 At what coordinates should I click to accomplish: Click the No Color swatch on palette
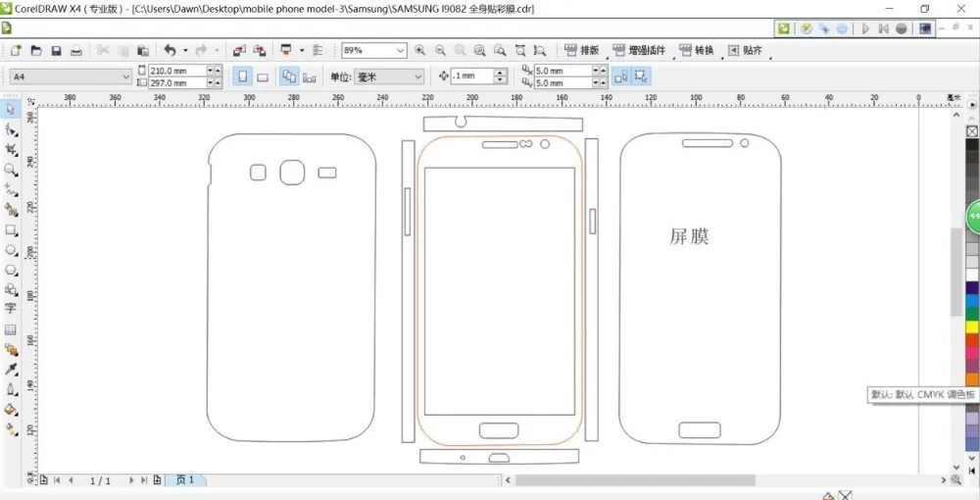[972, 131]
